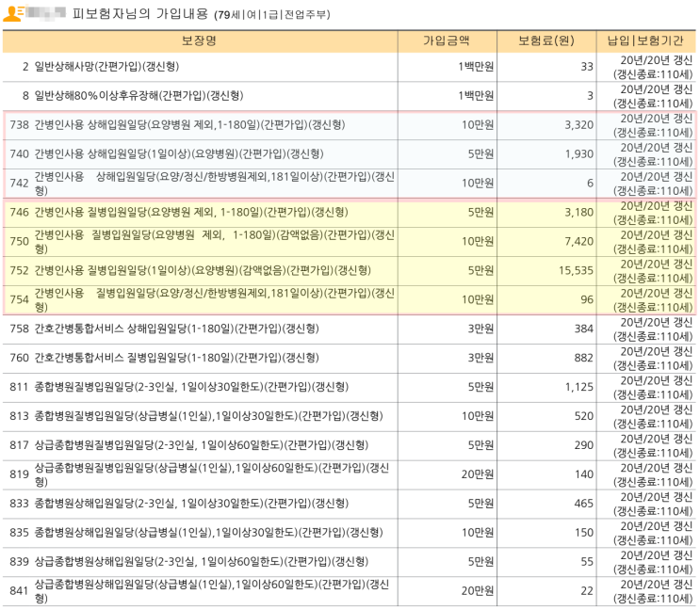Click the '납입|보험기간' column header

coord(645,41)
